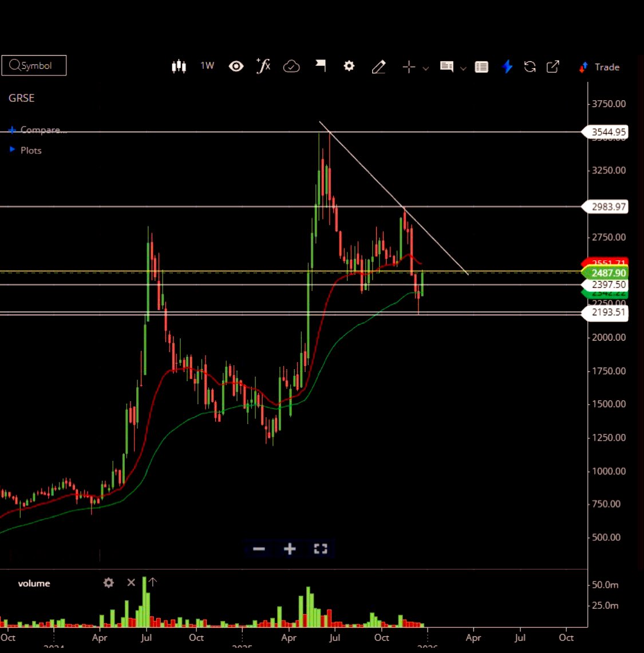Open the candlestick chart type selector
This screenshot has width=644, height=653.
[x=179, y=66]
